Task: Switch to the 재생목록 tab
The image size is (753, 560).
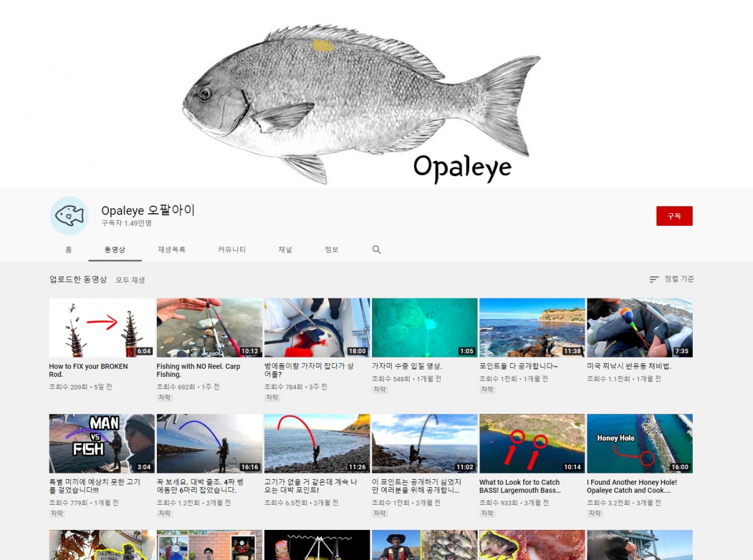Action: [171, 250]
